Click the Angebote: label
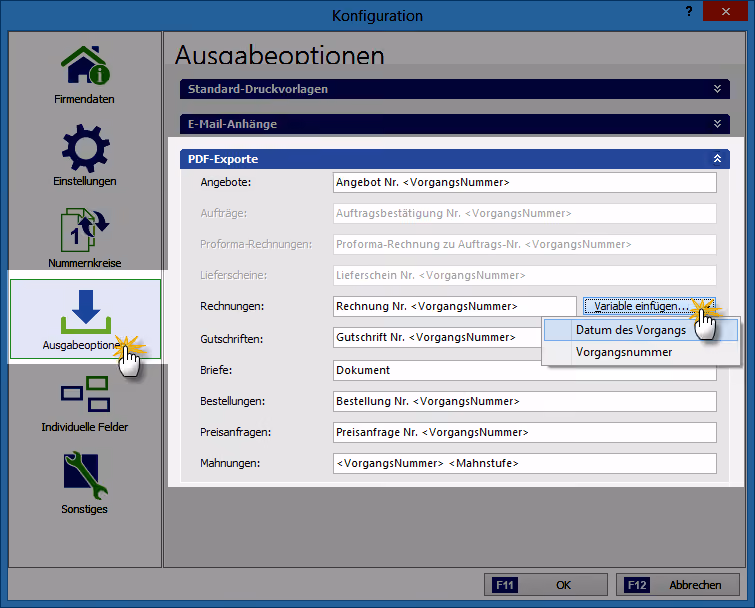 225,182
